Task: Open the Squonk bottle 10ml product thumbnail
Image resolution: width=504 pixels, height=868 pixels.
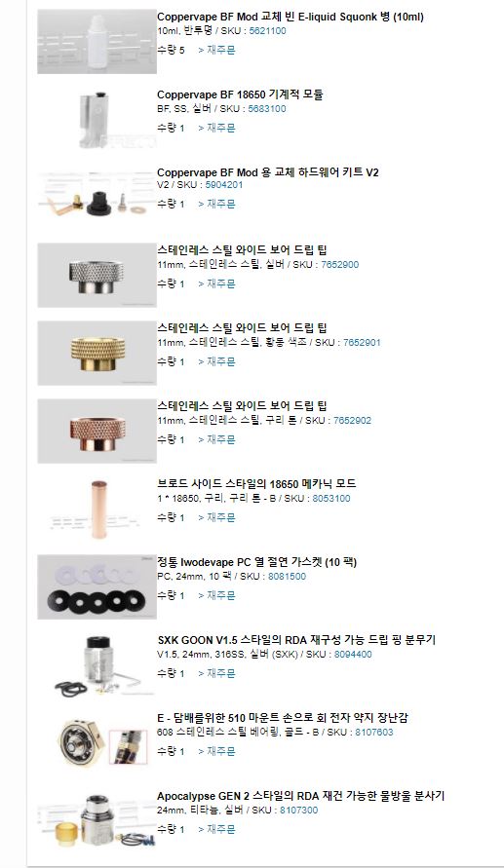Action: [97, 42]
